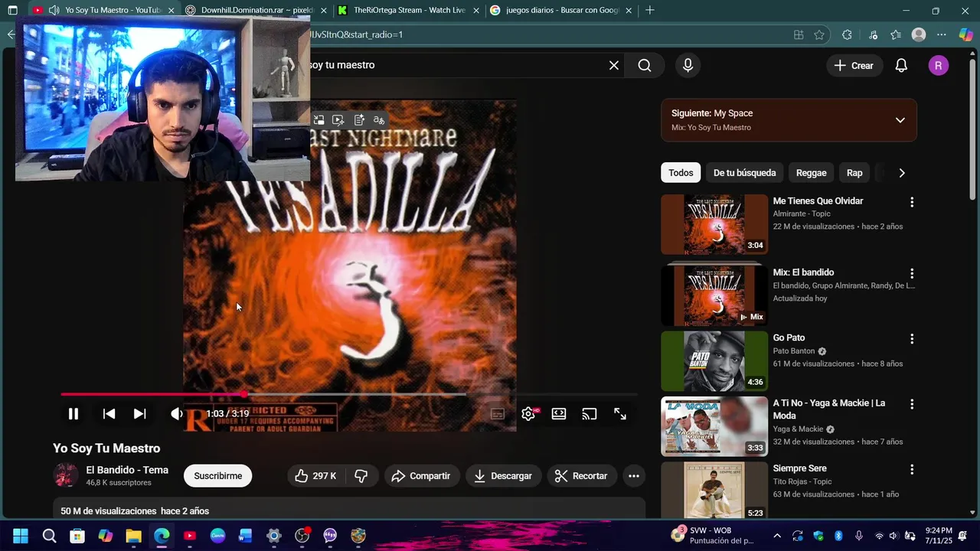The width and height of the screenshot is (980, 551).
Task: Play the Go Pato video title
Action: pos(789,337)
